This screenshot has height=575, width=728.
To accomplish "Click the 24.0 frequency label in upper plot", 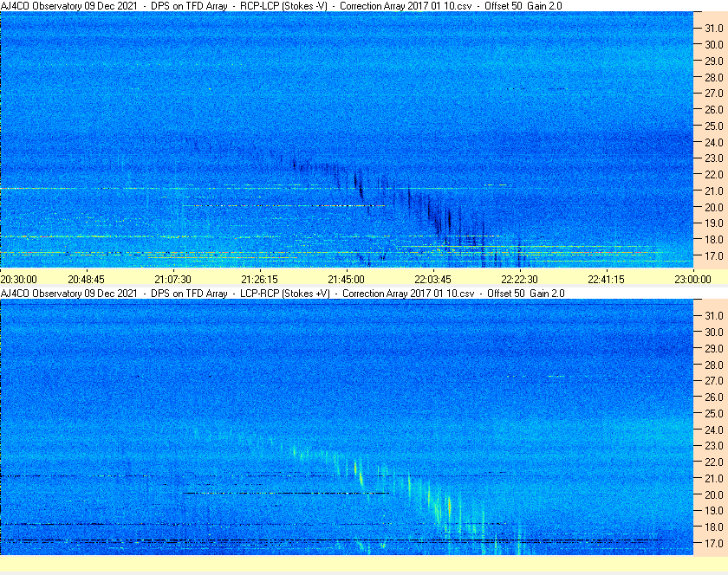I will (714, 142).
